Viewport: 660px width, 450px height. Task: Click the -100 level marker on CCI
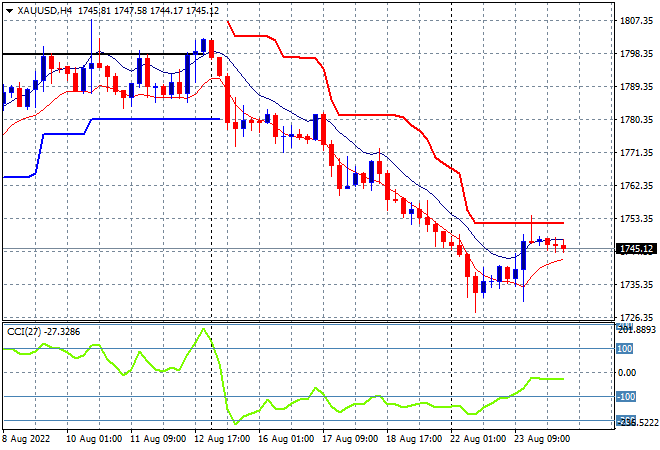[625, 397]
